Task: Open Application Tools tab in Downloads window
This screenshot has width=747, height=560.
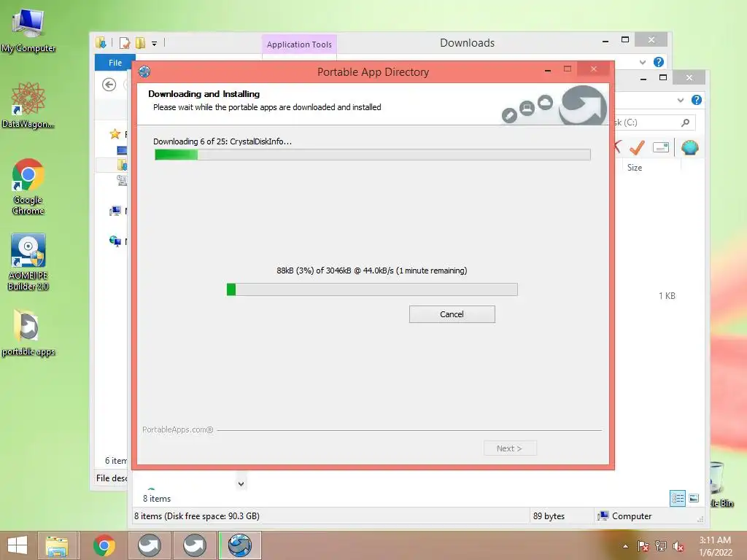Action: pos(299,44)
